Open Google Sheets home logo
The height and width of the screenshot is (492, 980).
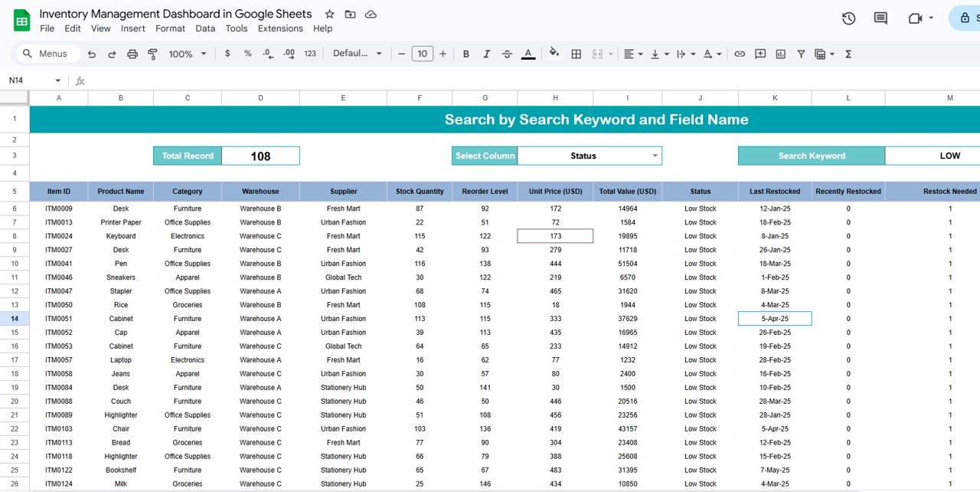point(21,20)
